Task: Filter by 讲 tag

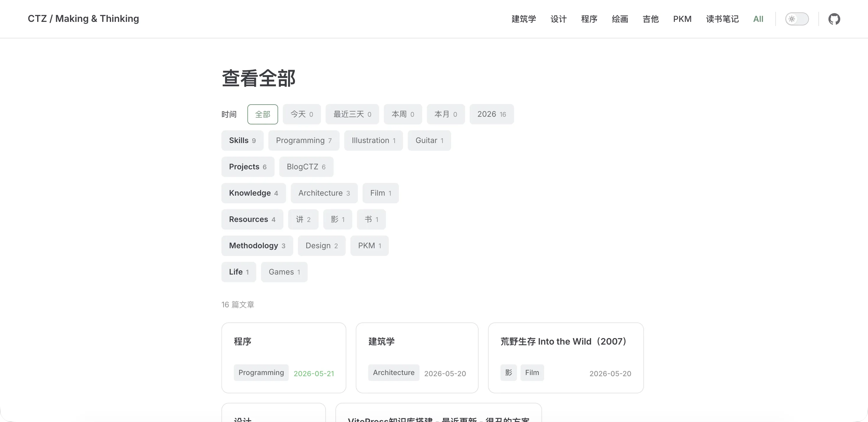Action: pos(303,220)
